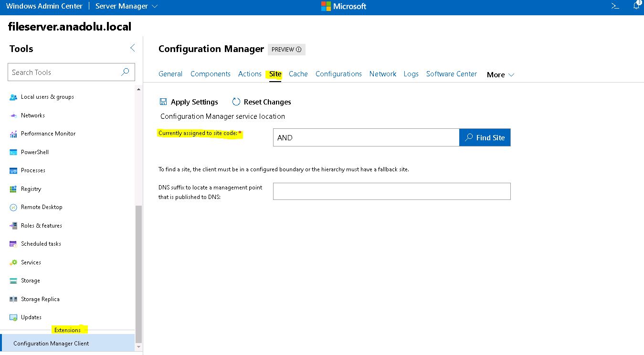Switch to the Cache tab
Viewport: 644px width, 355px height.
click(x=298, y=74)
